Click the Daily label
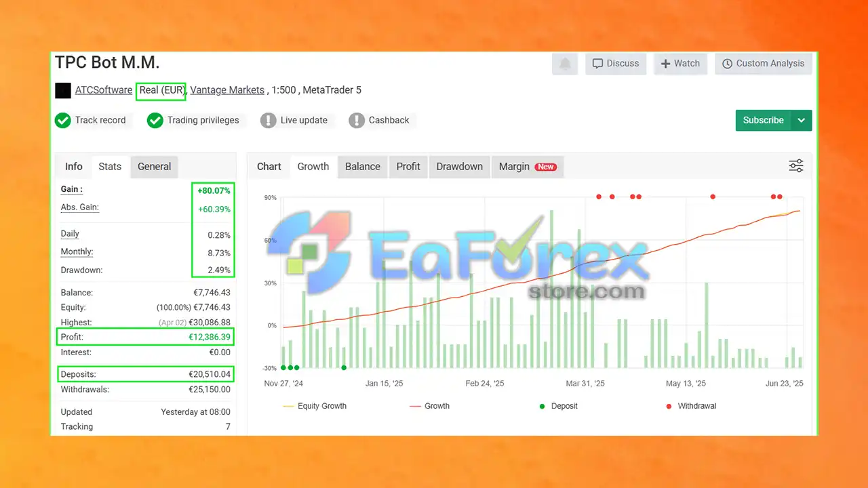 pos(70,234)
